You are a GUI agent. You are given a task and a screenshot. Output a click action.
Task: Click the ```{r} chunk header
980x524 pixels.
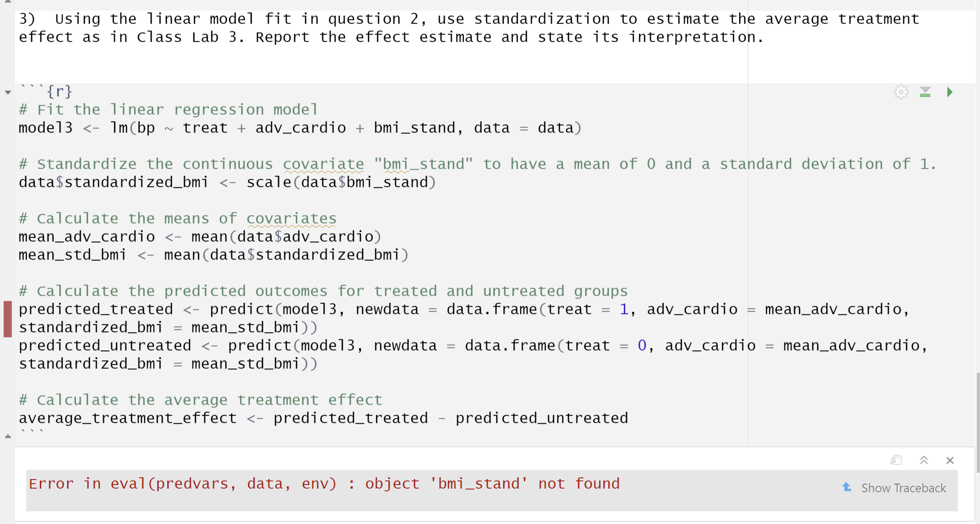[45, 92]
